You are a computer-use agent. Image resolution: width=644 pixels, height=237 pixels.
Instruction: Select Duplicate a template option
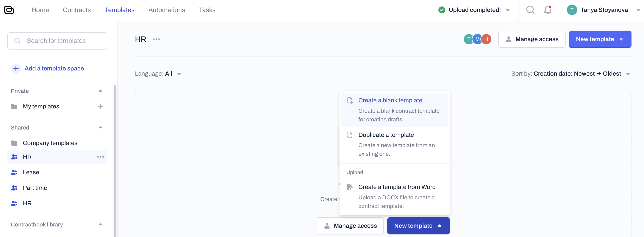(x=386, y=135)
